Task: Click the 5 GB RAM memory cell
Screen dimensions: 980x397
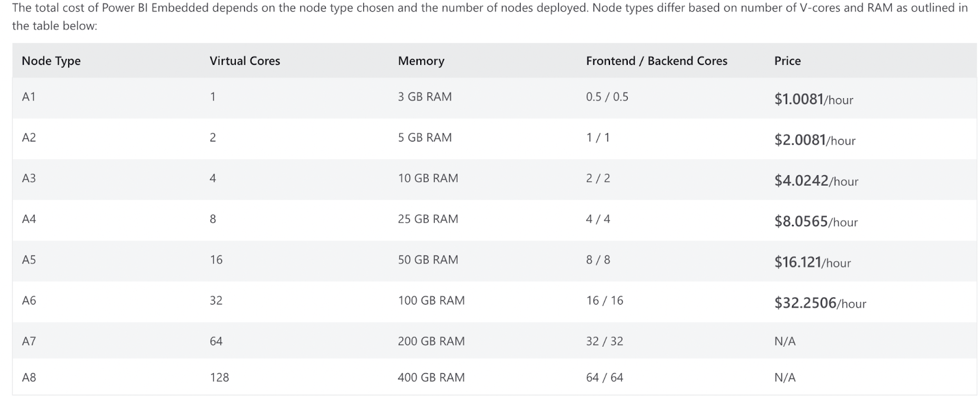Action: pos(424,137)
